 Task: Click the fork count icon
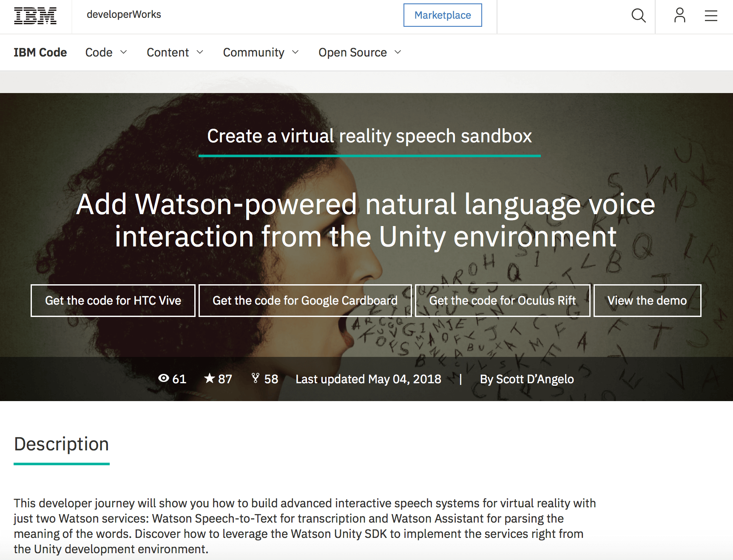click(256, 378)
